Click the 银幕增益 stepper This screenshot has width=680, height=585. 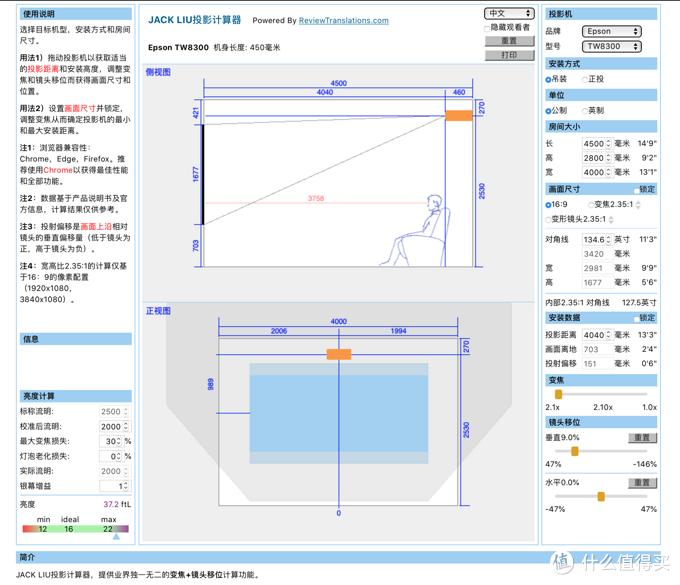126,486
